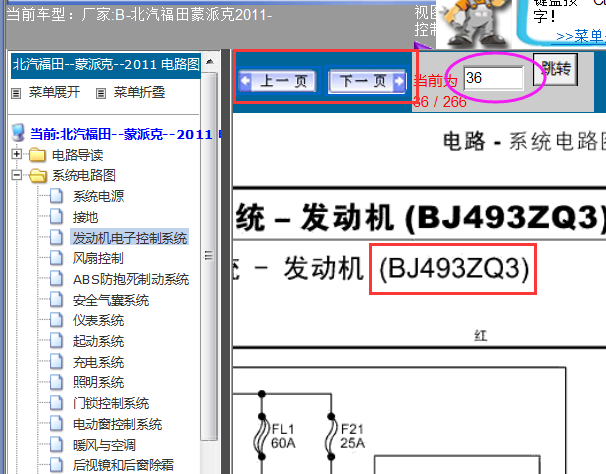Open ABS防抱死制动系统 tree item
606x474 pixels.
click(131, 279)
